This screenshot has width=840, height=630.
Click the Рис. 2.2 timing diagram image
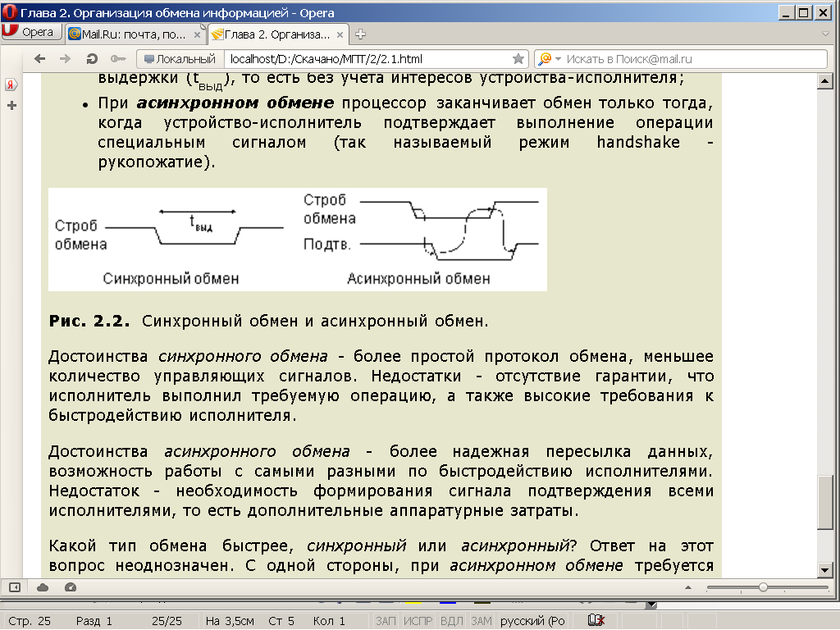pos(297,240)
